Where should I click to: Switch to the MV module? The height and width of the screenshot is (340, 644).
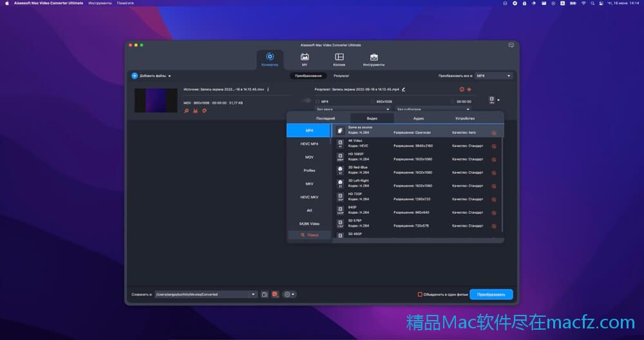click(x=305, y=59)
